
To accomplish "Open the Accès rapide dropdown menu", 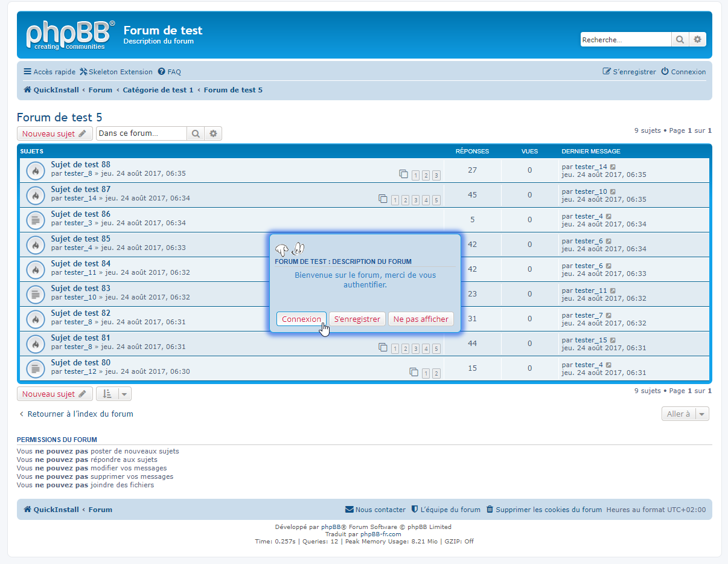I will point(49,72).
